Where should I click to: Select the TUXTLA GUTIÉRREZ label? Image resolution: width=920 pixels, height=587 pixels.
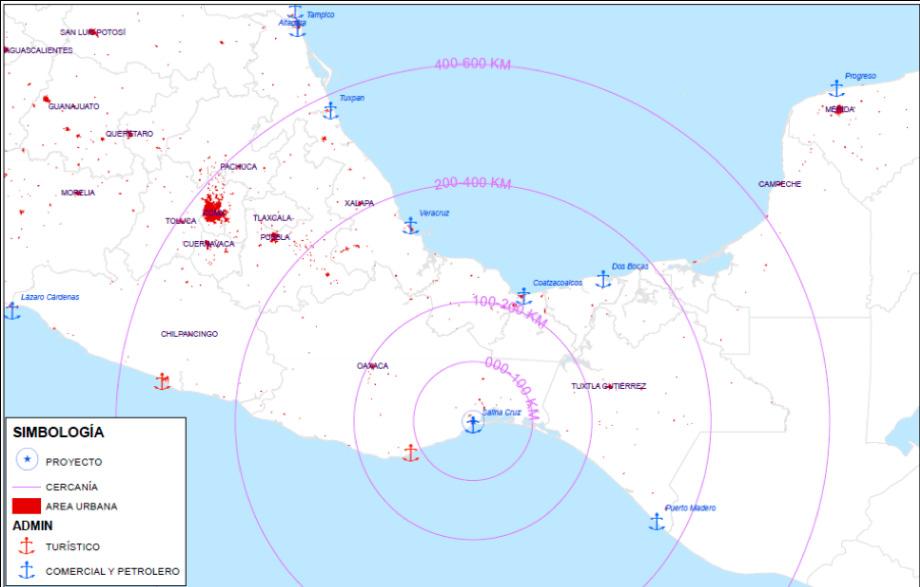point(609,386)
